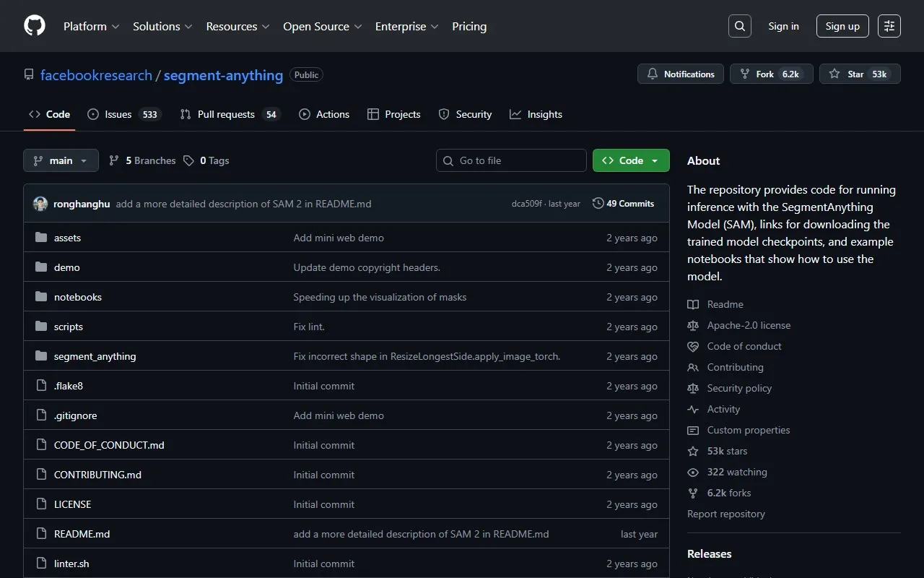
Task: Open the Pull requests tab
Action: [x=225, y=114]
